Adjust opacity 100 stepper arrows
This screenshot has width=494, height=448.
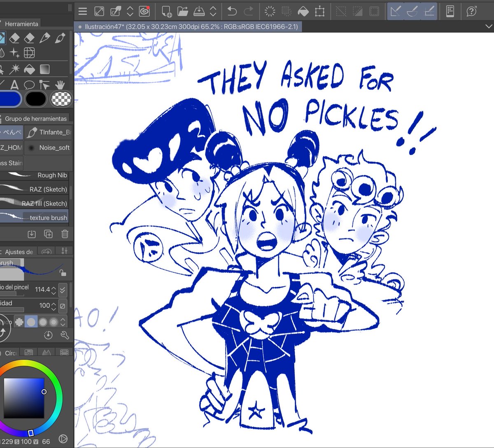[54, 306]
